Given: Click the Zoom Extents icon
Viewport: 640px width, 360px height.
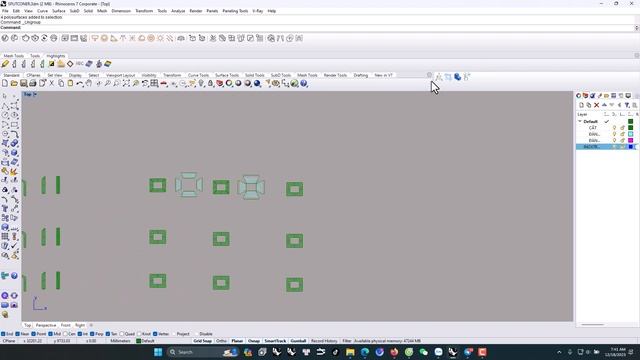Looking at the screenshot, I should coord(126,83).
